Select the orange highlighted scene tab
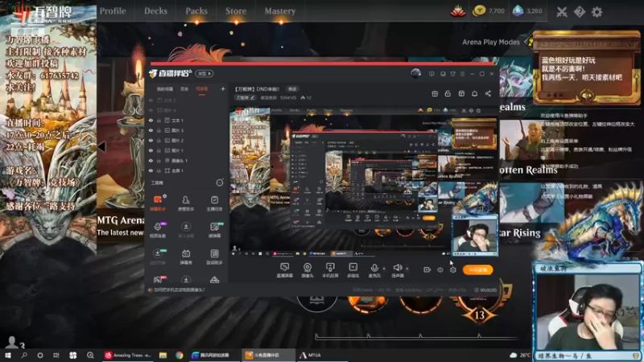The height and width of the screenshot is (362, 644). (202, 89)
